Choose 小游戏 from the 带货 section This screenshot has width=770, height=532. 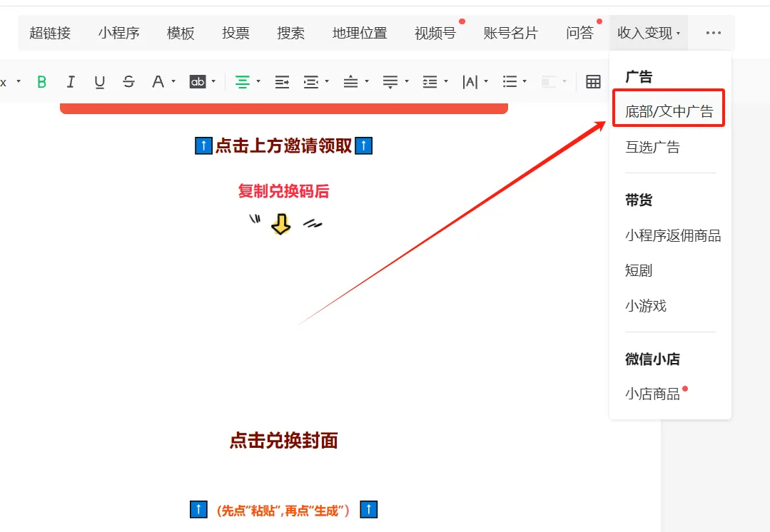point(646,306)
